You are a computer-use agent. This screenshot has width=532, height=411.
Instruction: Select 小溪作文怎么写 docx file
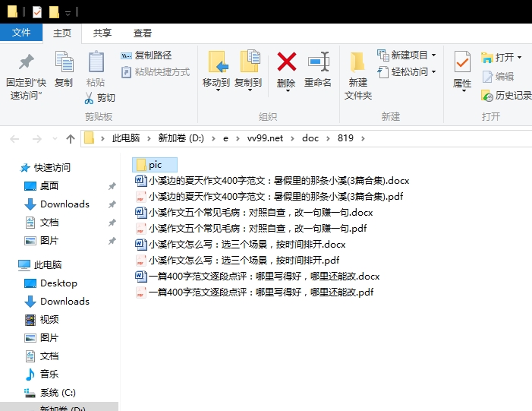[x=241, y=244]
